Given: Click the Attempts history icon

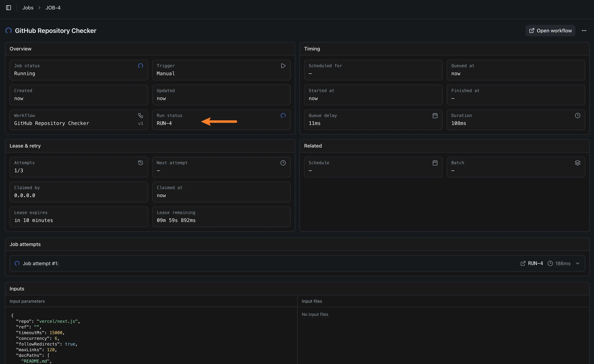Looking at the screenshot, I should 141,163.
